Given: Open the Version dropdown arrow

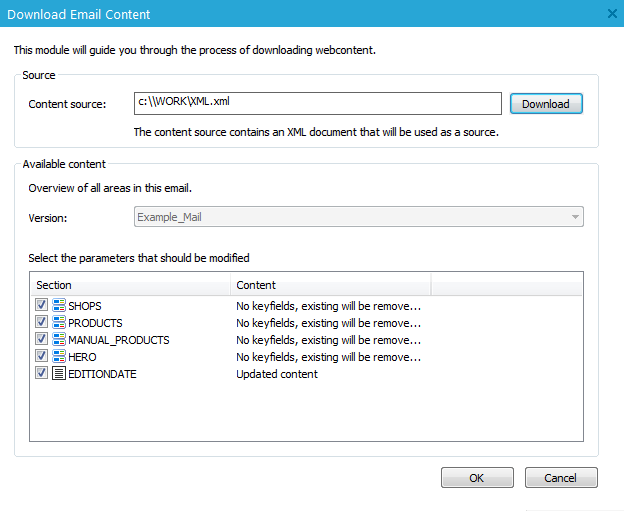Looking at the screenshot, I should point(575,217).
